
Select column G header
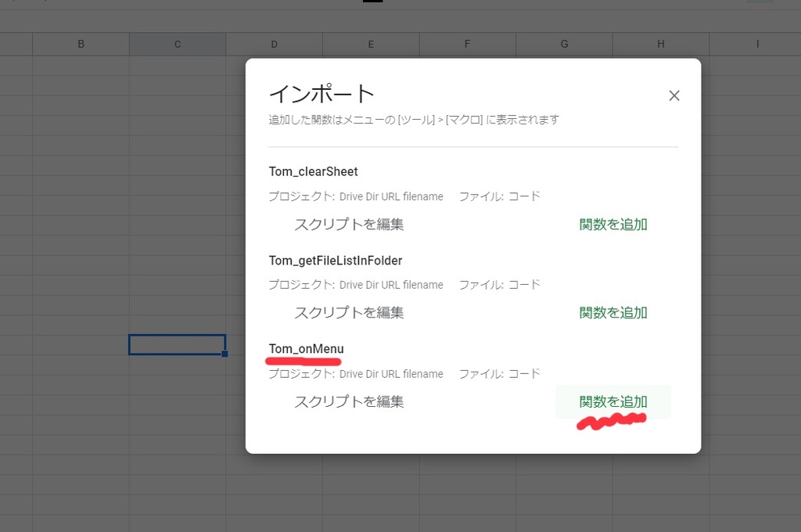[x=564, y=45]
